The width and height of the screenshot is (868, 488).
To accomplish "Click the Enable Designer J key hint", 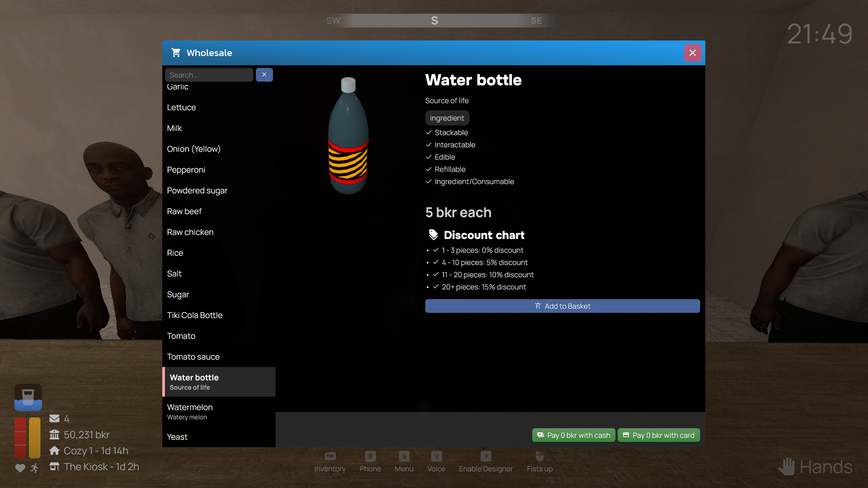I will point(486,456).
